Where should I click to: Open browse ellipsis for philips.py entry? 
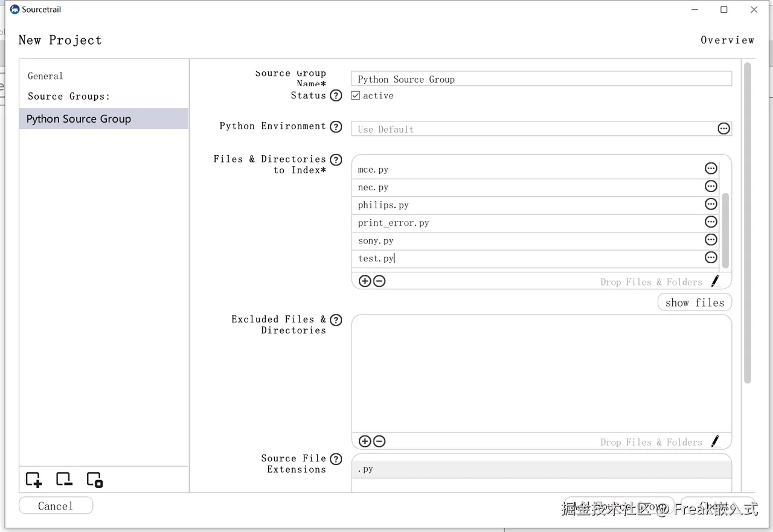pyautogui.click(x=711, y=204)
